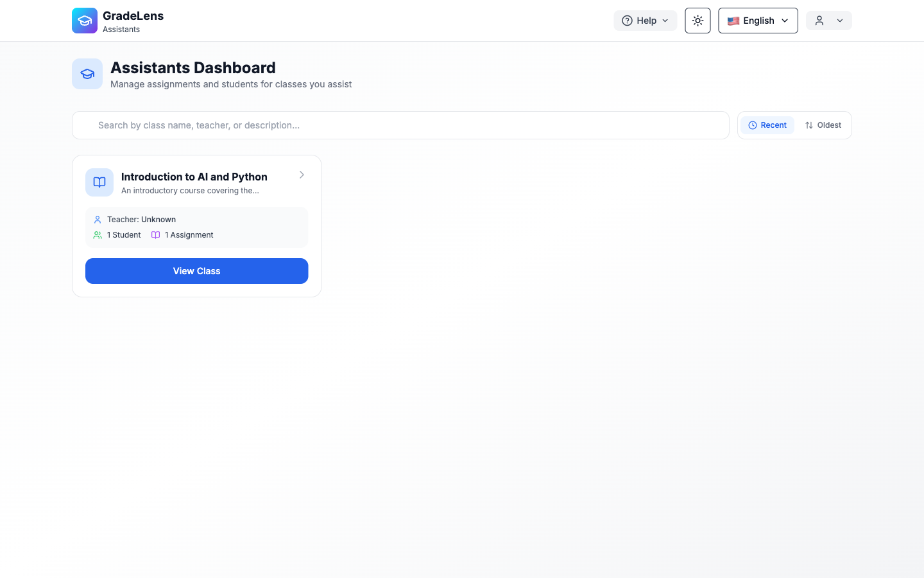The image size is (924, 578).
Task: Click the 1 Assignment label
Action: coord(189,235)
